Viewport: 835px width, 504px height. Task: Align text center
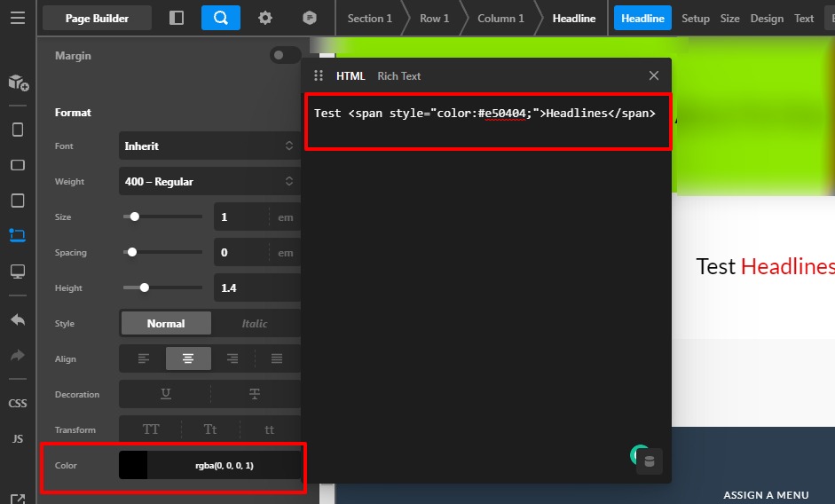click(x=188, y=358)
